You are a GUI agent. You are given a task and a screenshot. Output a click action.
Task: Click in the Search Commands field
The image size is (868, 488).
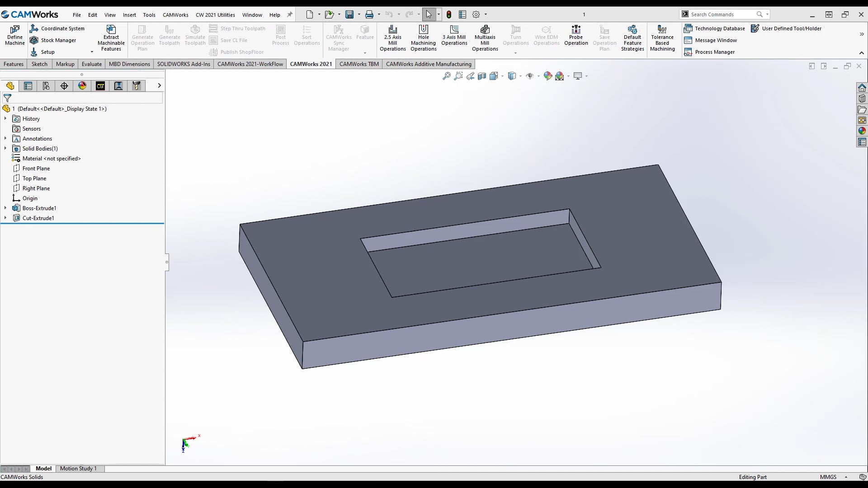[x=722, y=14]
